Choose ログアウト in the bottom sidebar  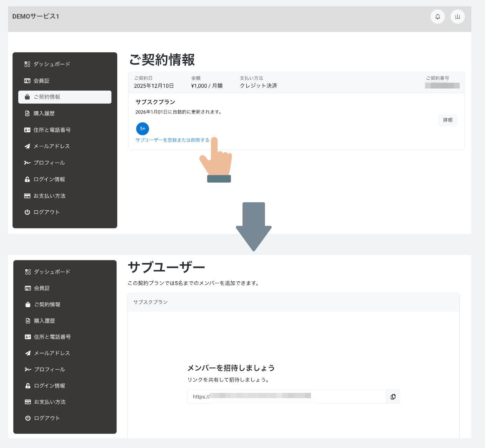(47, 418)
